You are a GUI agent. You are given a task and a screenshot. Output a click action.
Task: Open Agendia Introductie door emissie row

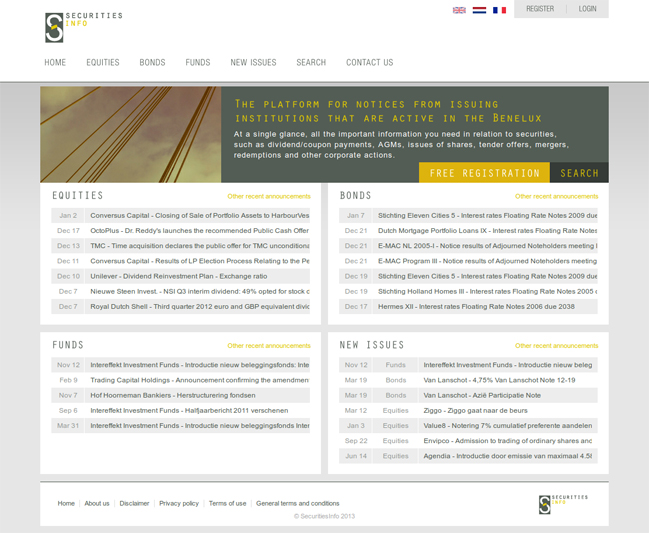(468, 456)
